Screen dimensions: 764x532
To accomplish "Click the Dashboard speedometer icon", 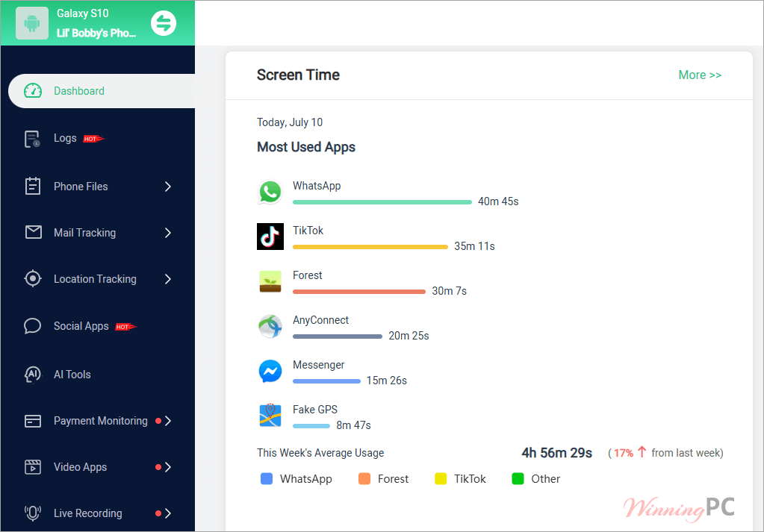I will click(x=33, y=90).
